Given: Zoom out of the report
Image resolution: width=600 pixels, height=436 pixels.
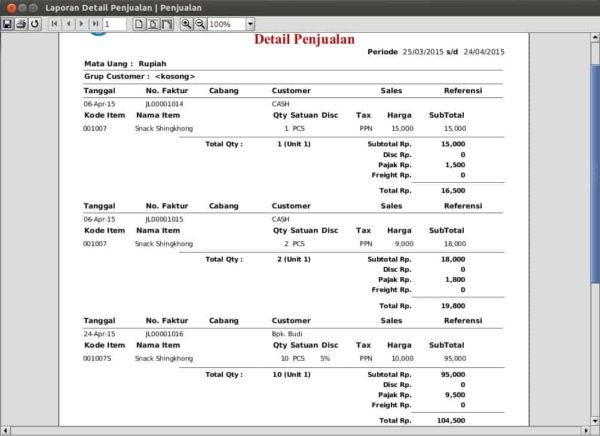Looking at the screenshot, I should tap(200, 23).
